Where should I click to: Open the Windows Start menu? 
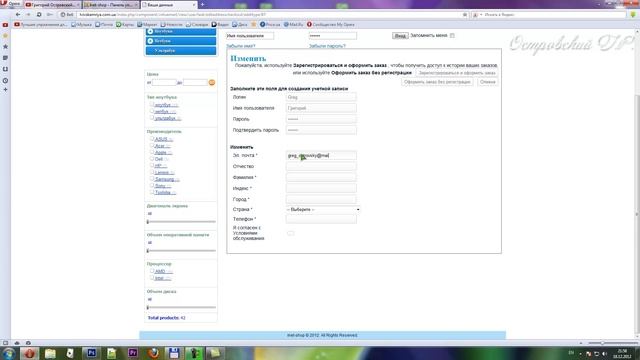pyautogui.click(x=9, y=353)
